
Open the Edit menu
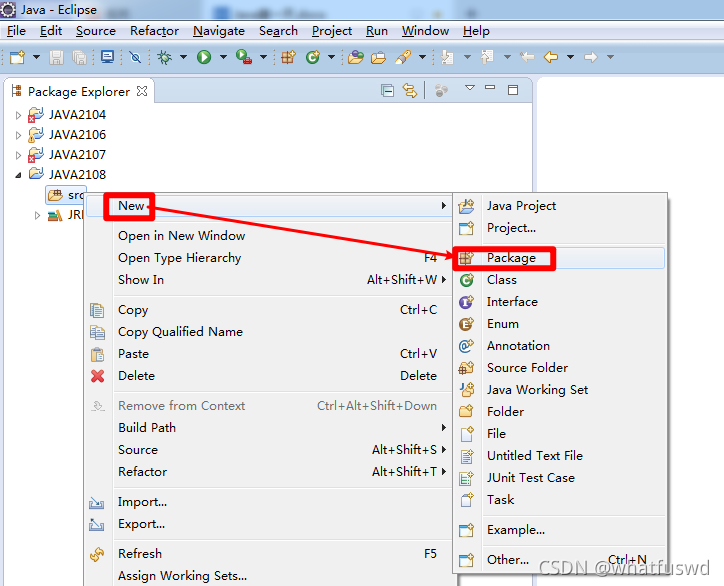51,31
